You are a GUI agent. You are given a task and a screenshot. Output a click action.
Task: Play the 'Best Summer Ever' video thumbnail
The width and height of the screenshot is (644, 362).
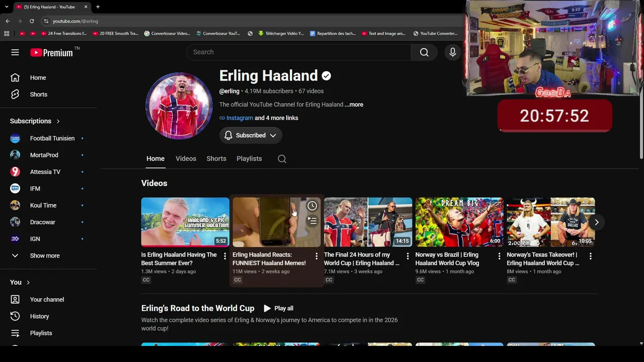(185, 222)
